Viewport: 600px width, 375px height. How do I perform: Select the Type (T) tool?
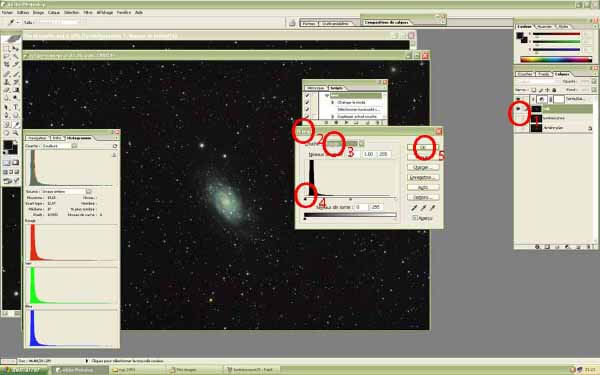coord(16,107)
